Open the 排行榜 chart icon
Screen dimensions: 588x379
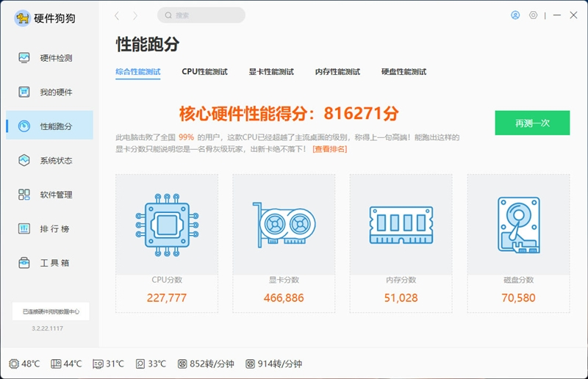(x=24, y=228)
